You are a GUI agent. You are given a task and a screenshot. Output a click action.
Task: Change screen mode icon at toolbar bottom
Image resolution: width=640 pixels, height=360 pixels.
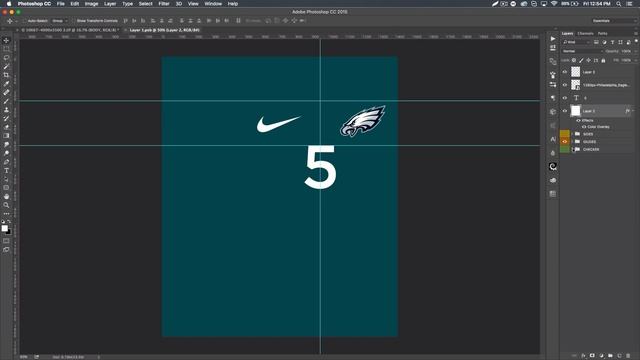6,249
